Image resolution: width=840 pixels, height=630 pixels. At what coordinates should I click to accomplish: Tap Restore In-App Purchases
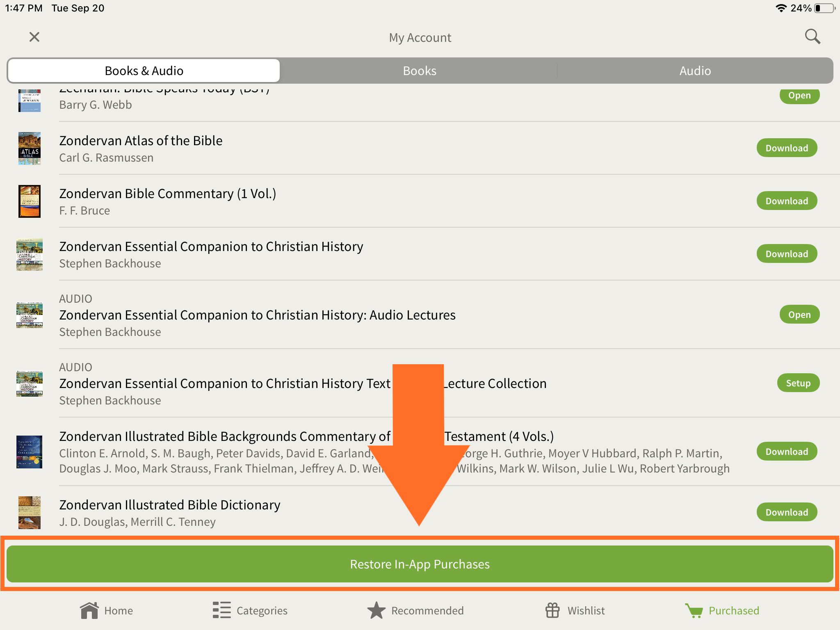coord(420,564)
